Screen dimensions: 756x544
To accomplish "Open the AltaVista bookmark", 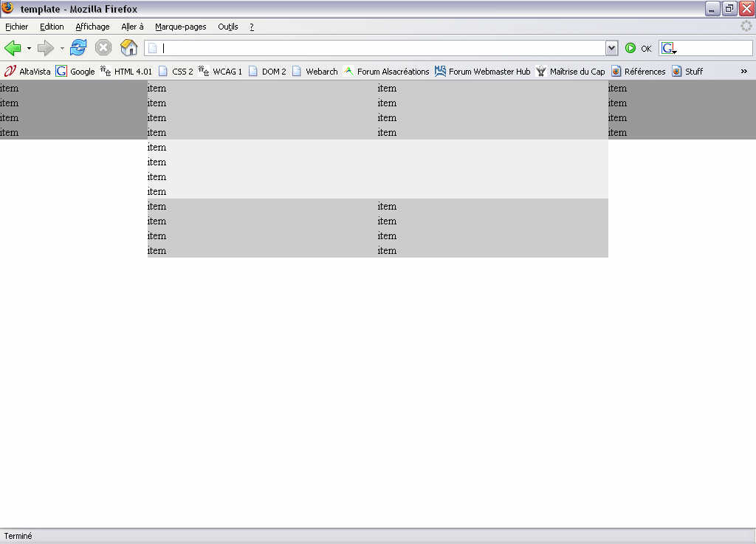I will point(27,72).
